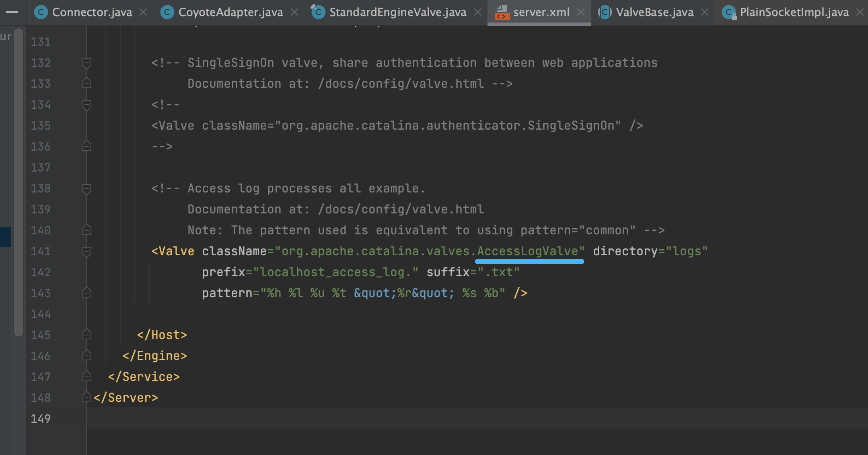This screenshot has width=868, height=455.
Task: Select the StandardEngineValve.java tab
Action: pyautogui.click(x=397, y=12)
